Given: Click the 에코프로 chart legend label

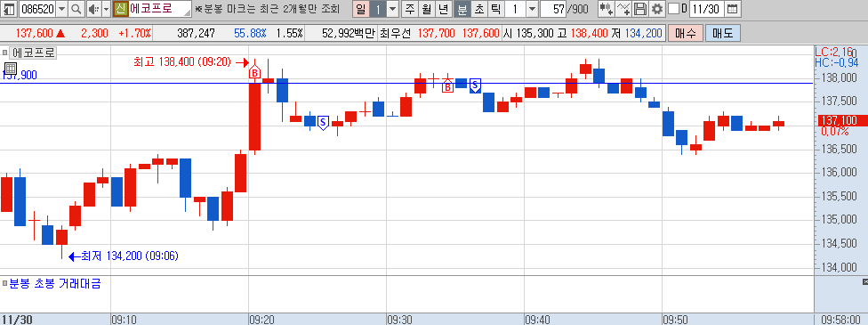Looking at the screenshot, I should [34, 53].
